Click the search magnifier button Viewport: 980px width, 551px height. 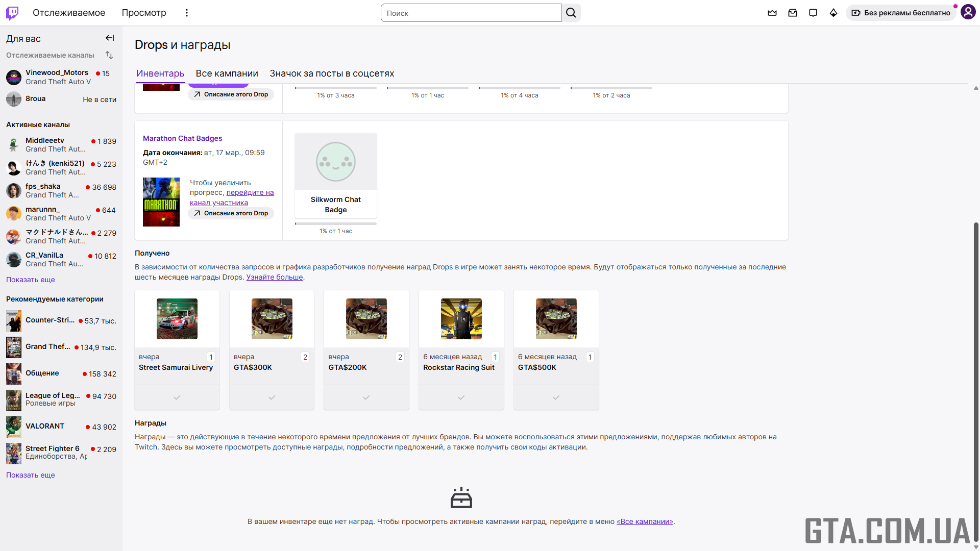pos(571,13)
